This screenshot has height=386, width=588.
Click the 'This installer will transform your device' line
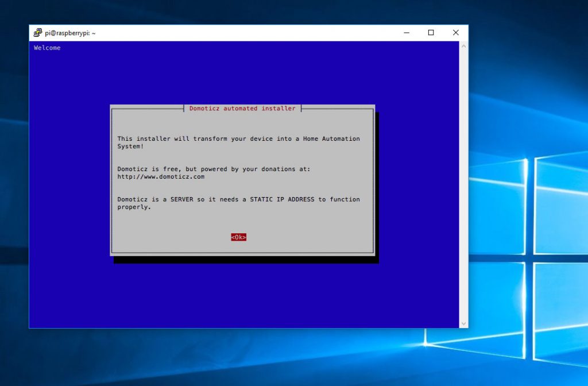238,139
